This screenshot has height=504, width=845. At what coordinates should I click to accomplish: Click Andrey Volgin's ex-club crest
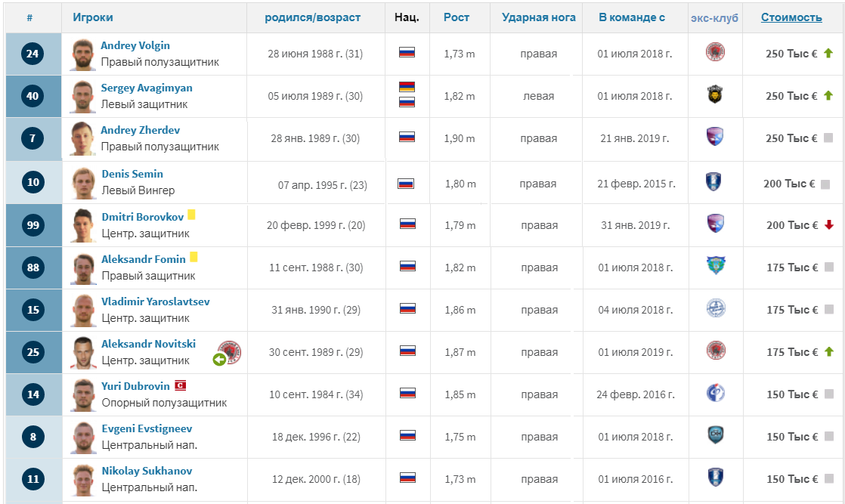click(x=714, y=53)
